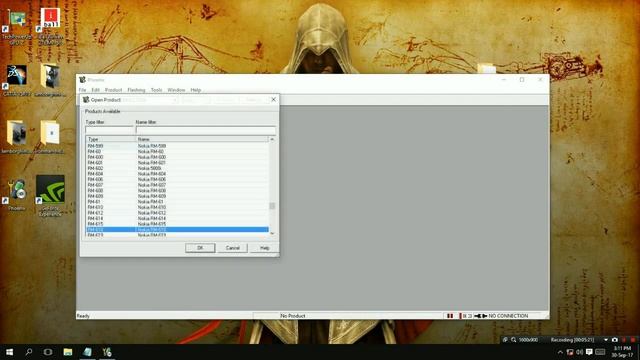Select the RM-600 product row

click(177, 157)
